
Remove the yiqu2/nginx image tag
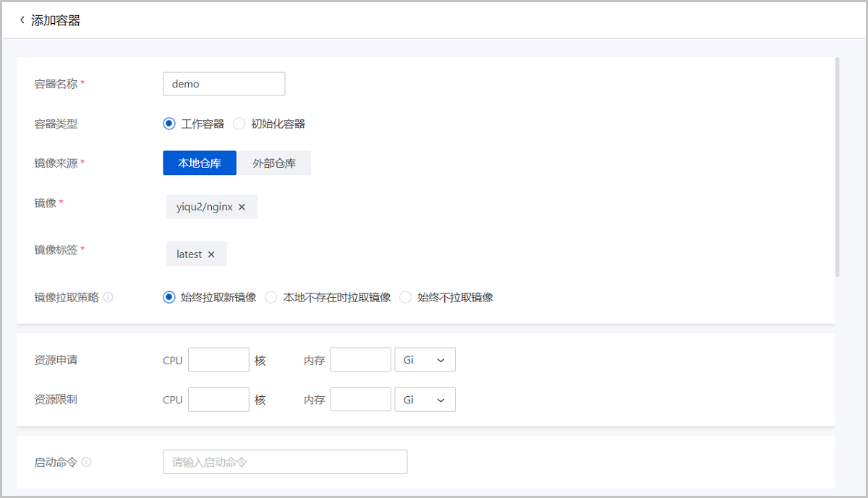[242, 207]
